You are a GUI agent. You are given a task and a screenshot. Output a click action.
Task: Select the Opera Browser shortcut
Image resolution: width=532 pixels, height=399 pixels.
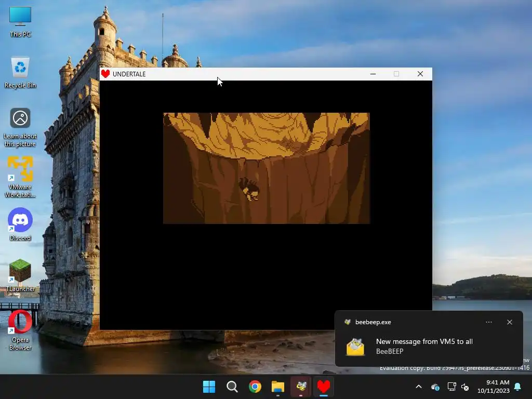(x=20, y=330)
